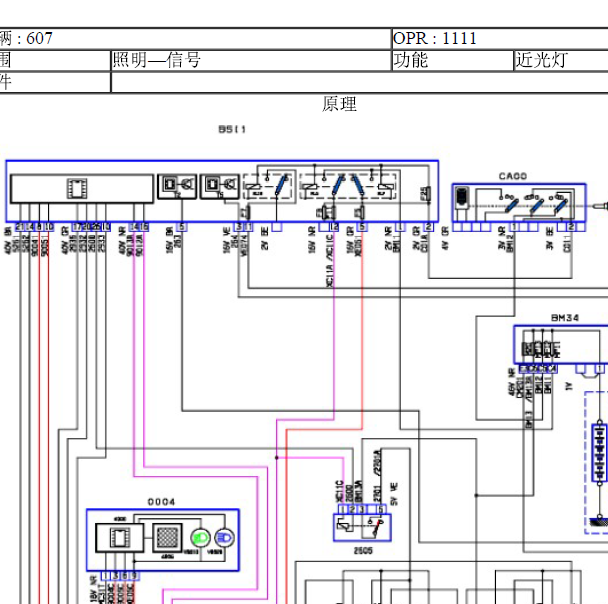Click the microchip symbol inside module 0004
The image size is (608, 604).
[x=119, y=538]
